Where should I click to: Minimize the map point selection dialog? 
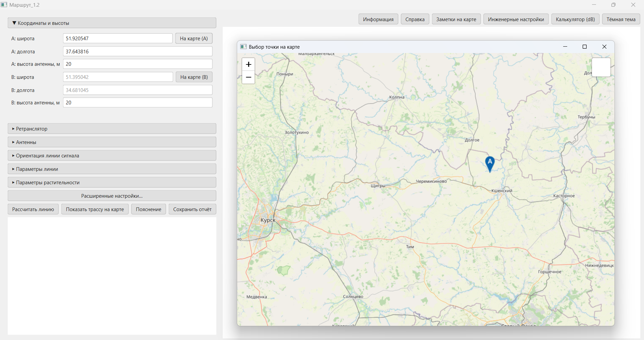pos(565,47)
